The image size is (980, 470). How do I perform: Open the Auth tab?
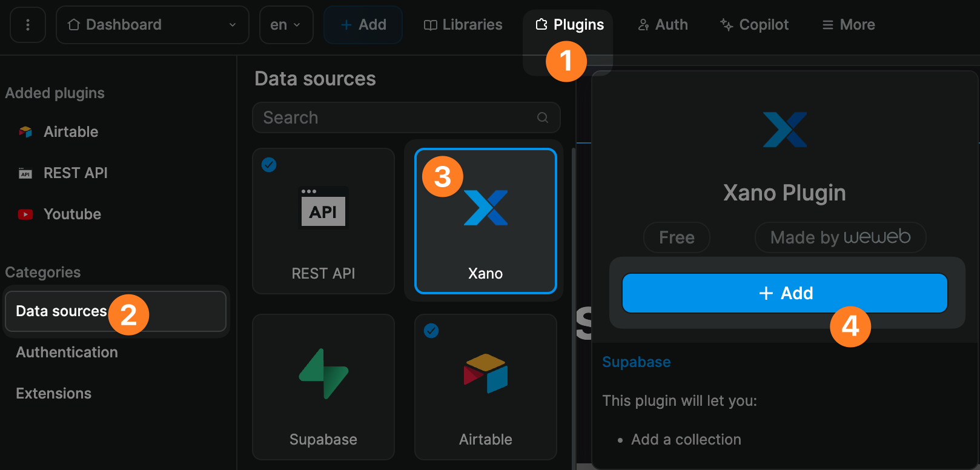coord(663,25)
